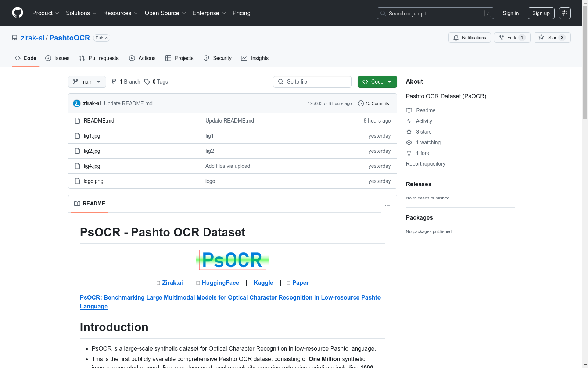Viewport: 588px width, 368px height.
Task: Click the bell icon on Notifications
Action: click(456, 38)
